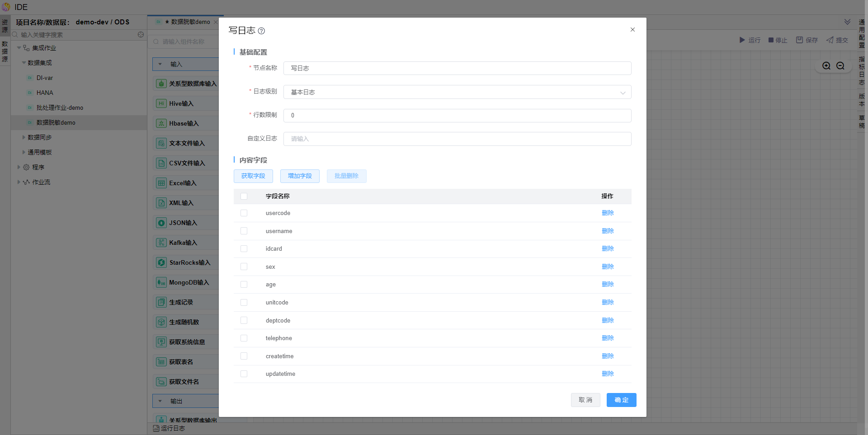
Task: Click the Kafka输入 component icon
Action: tap(161, 243)
